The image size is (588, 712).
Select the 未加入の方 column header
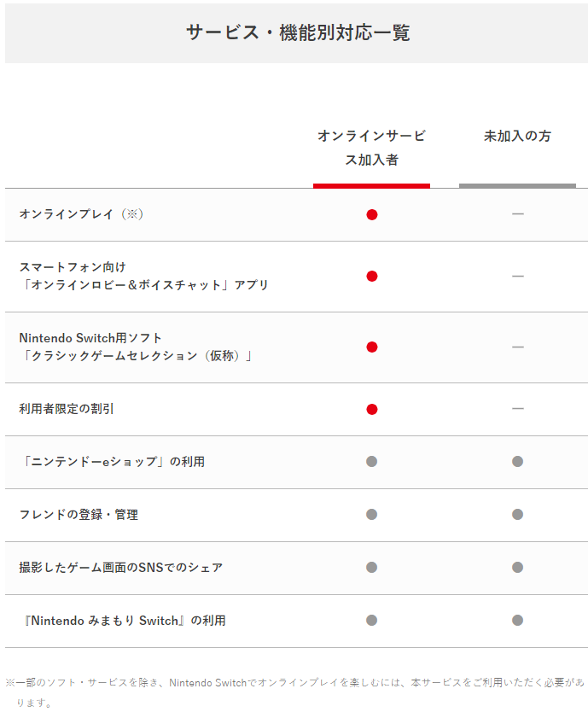(517, 136)
